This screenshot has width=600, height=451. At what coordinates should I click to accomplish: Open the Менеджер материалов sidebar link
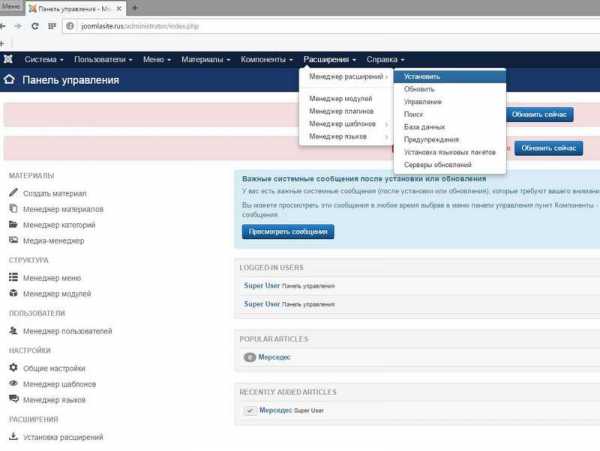click(63, 209)
